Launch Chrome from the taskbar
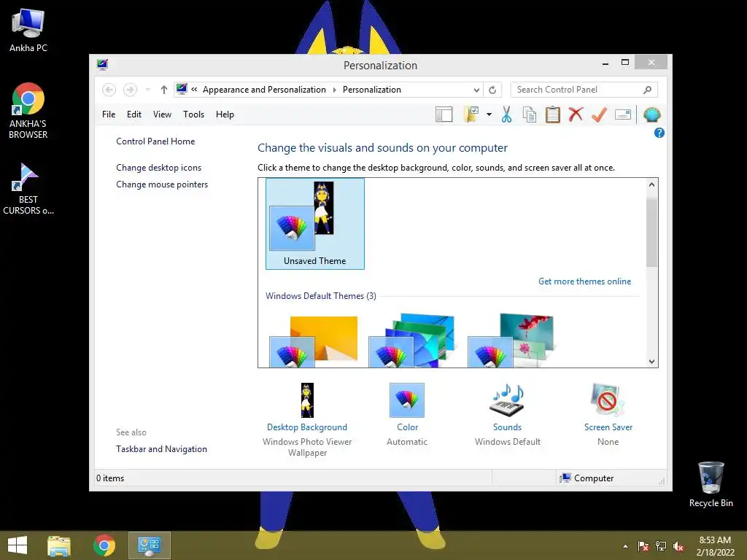Image resolution: width=747 pixels, height=560 pixels. [x=104, y=545]
